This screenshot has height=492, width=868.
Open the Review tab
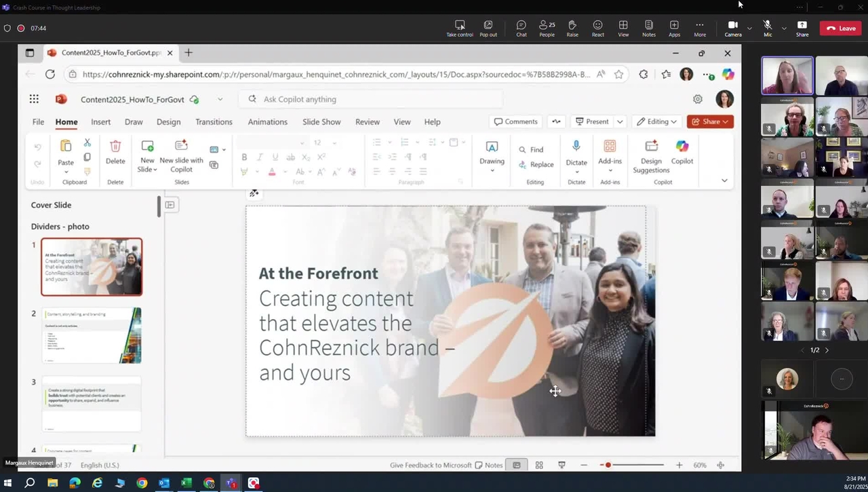(x=368, y=121)
